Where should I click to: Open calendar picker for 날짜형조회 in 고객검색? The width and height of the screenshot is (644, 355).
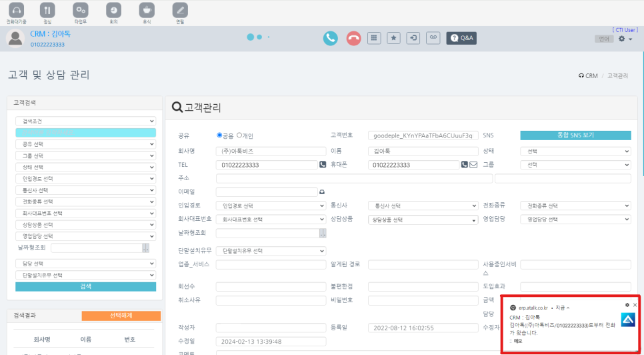[x=146, y=248]
